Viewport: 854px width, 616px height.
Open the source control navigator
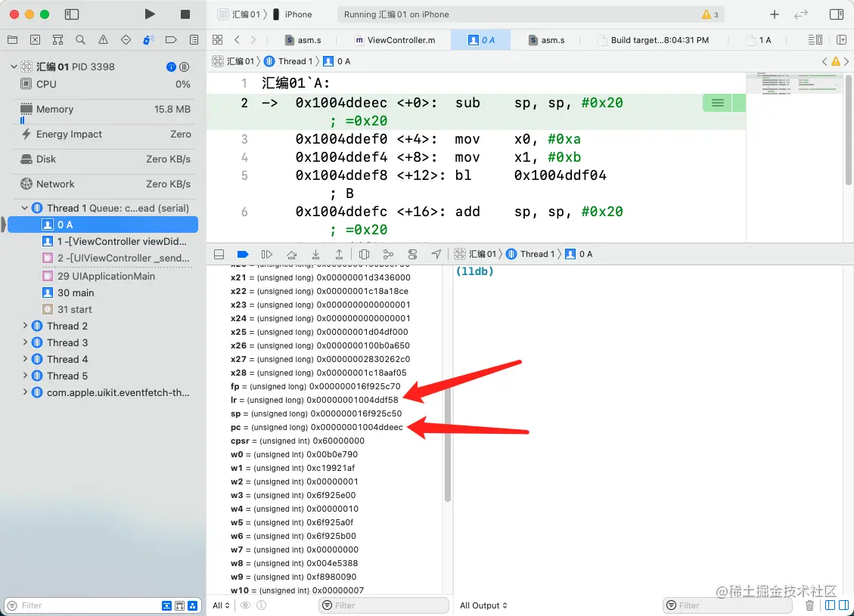pos(35,40)
